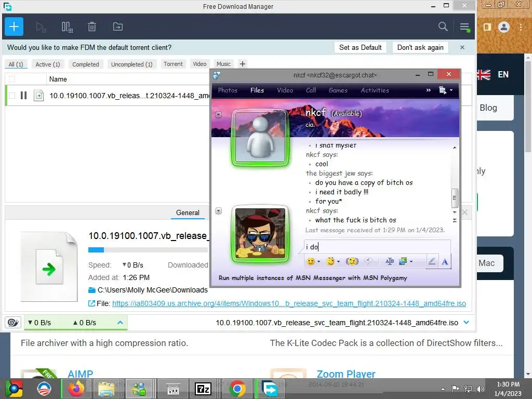The width and height of the screenshot is (532, 399).
Task: Open the file explorer taskbar icon
Action: point(106,389)
